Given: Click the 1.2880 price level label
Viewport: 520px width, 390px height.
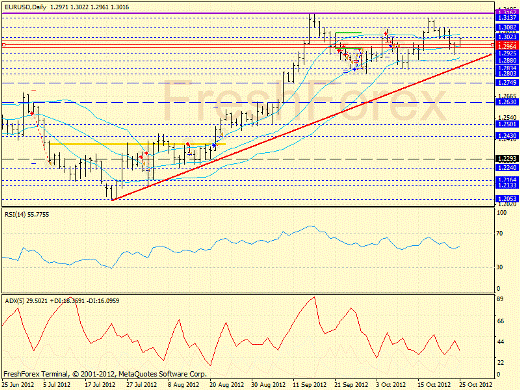Looking at the screenshot, I should click(507, 60).
